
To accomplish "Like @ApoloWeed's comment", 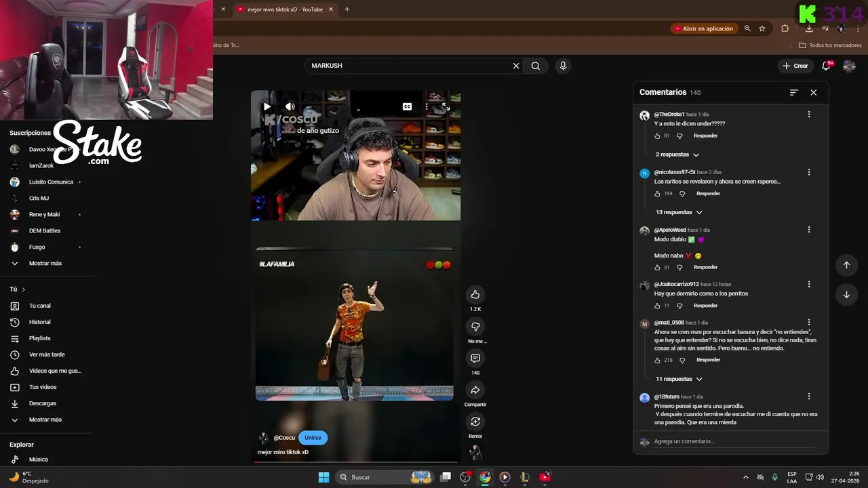I will tap(657, 267).
